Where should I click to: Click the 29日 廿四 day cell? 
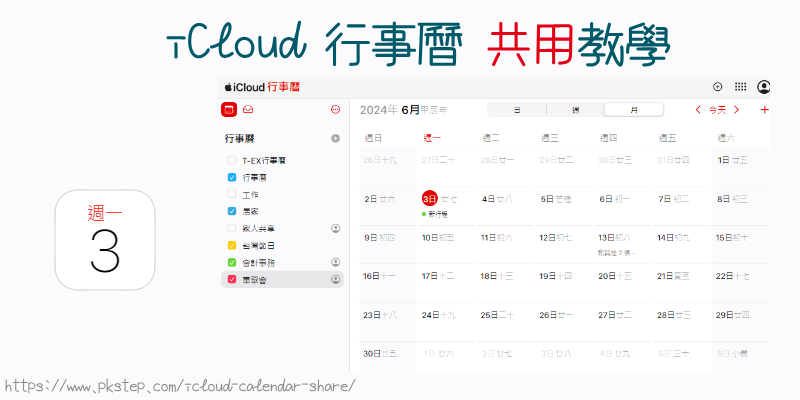(x=740, y=321)
